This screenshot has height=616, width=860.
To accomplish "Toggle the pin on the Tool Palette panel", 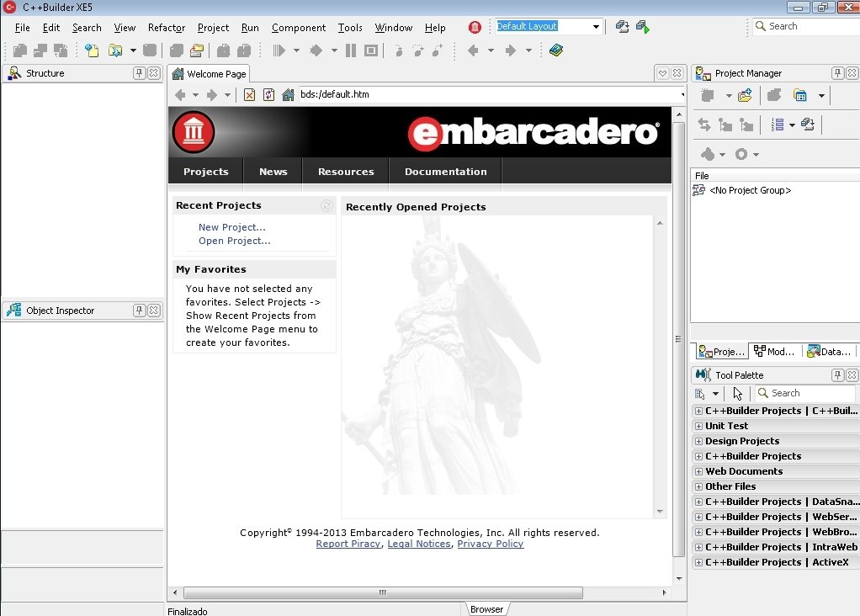I will point(837,375).
